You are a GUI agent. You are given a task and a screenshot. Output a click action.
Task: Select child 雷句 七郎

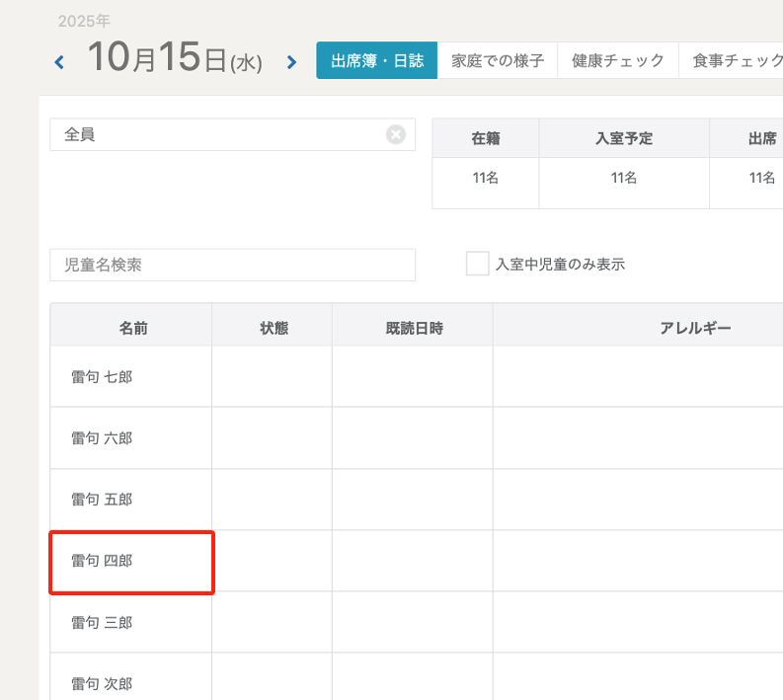point(102,376)
